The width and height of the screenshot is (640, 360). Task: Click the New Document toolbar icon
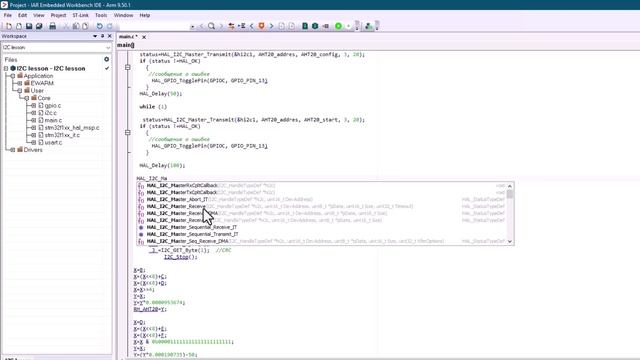click(9, 26)
